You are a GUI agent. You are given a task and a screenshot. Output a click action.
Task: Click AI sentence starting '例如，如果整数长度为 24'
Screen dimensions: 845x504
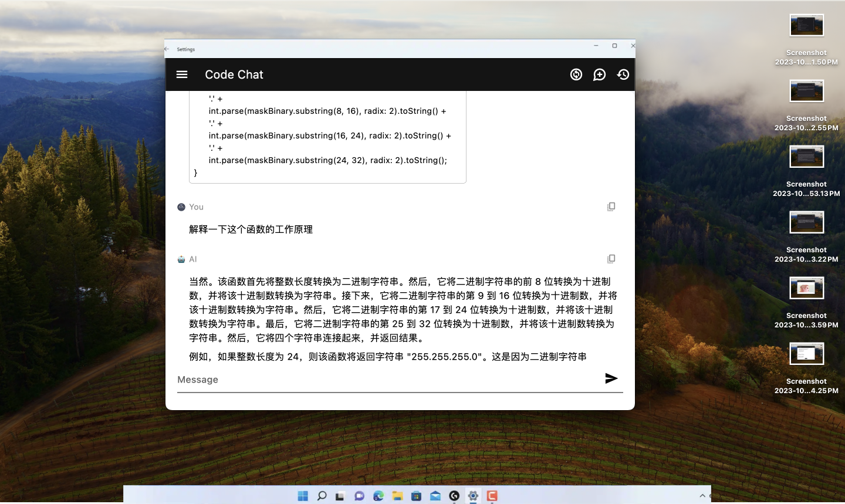click(388, 357)
